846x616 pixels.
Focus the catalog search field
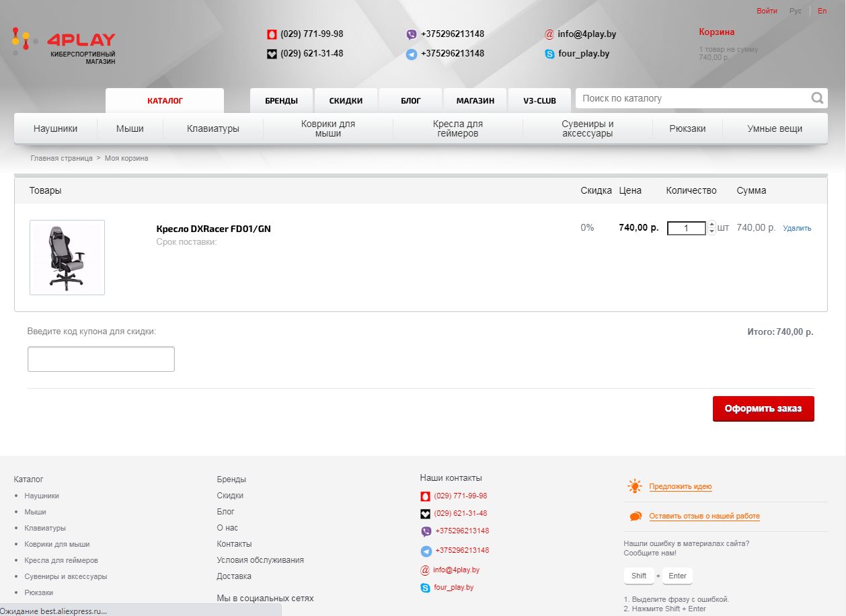pyautogui.click(x=693, y=98)
